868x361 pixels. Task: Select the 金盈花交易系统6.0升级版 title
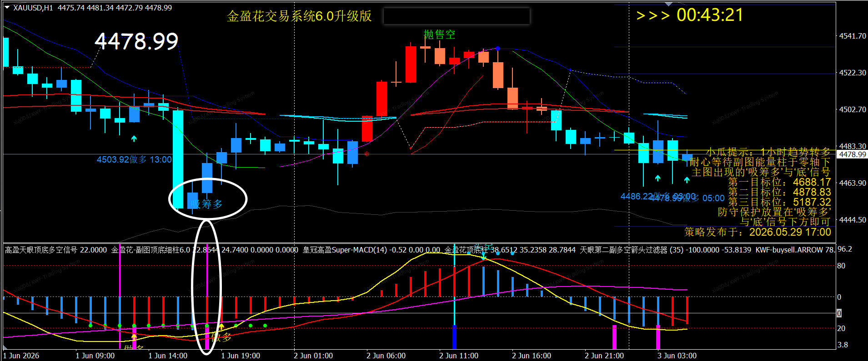pos(299,16)
